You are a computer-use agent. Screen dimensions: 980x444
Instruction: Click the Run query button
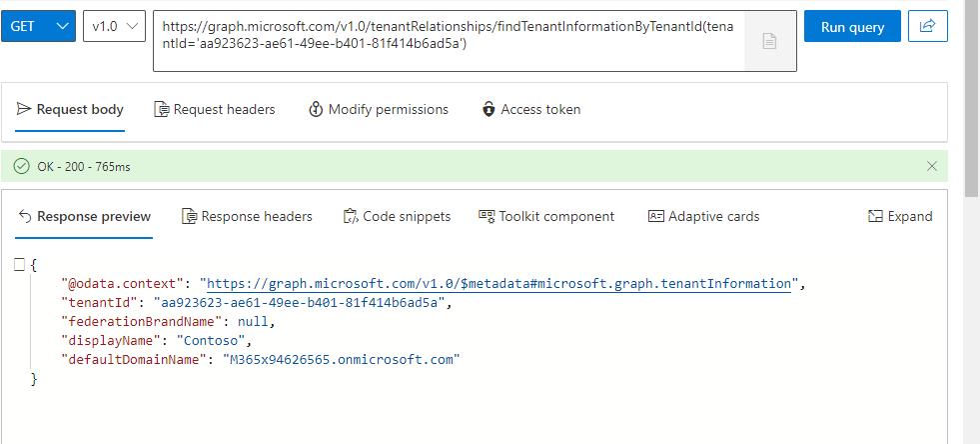coord(852,26)
